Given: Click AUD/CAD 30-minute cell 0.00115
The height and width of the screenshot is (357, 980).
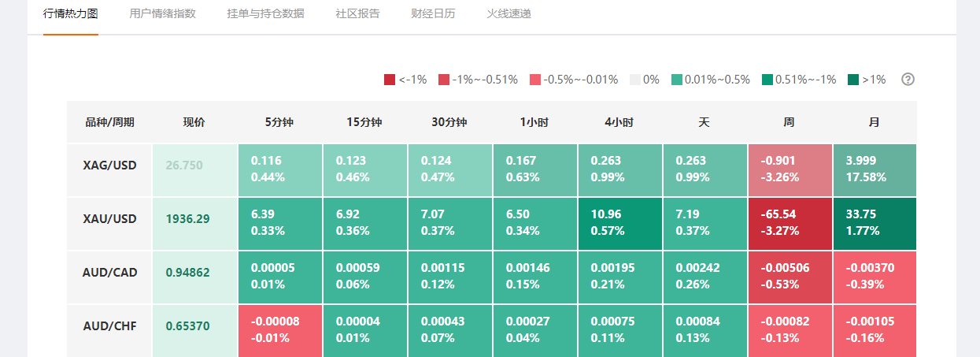Looking at the screenshot, I should point(449,277).
